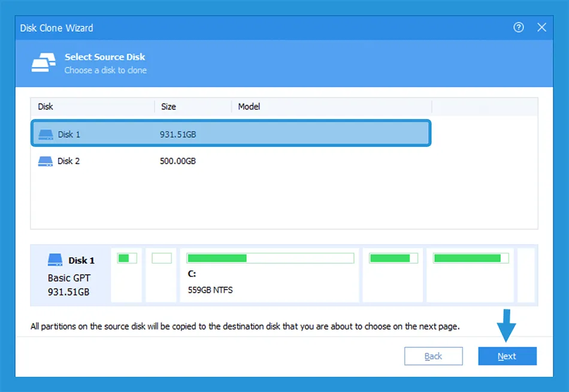
Task: Click the help question mark icon
Action: [519, 28]
